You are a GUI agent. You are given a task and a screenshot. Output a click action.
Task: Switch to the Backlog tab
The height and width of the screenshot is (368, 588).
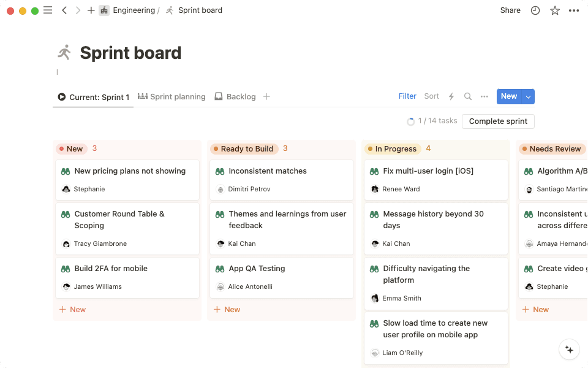tap(239, 96)
